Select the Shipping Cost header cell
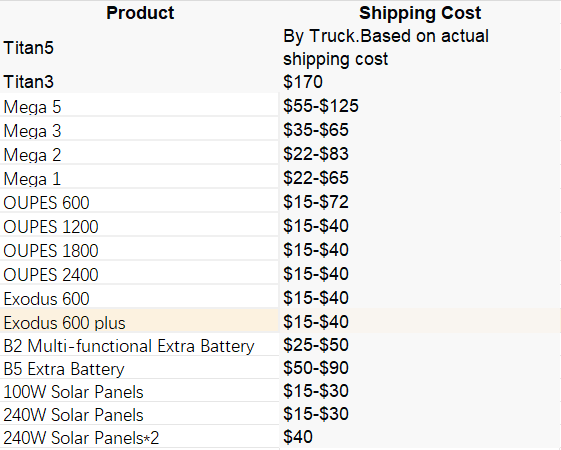561x450 pixels. tap(420, 13)
